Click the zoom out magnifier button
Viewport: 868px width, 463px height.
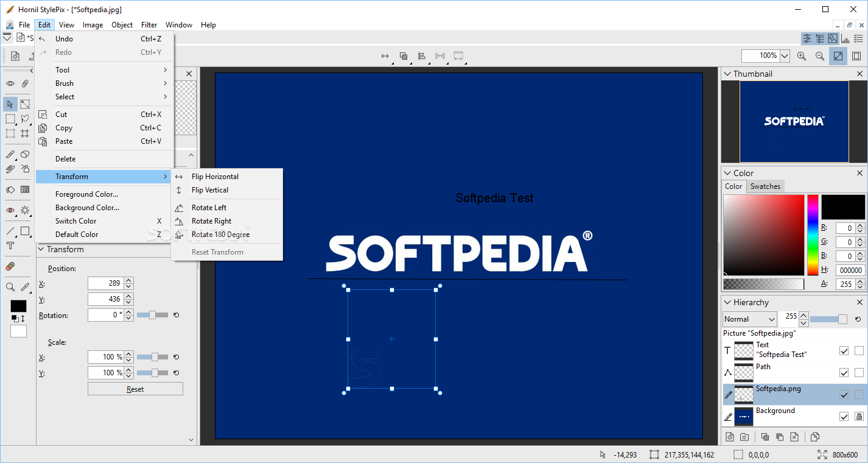point(820,56)
